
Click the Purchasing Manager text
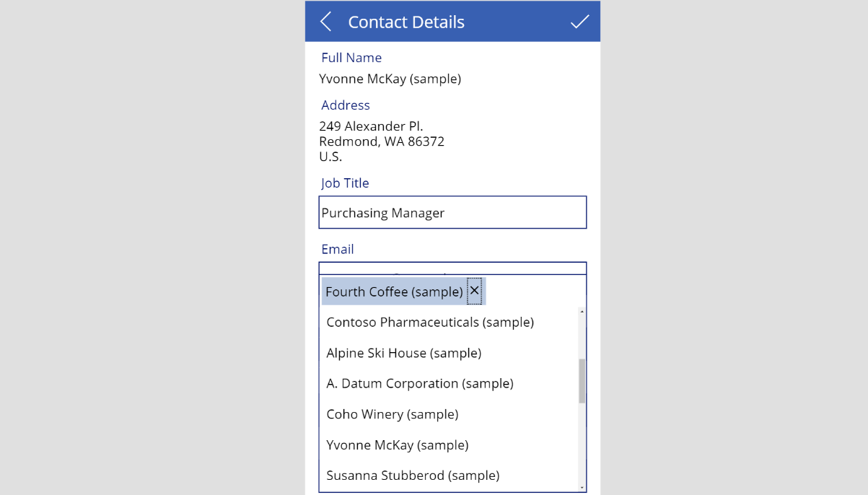click(x=383, y=212)
